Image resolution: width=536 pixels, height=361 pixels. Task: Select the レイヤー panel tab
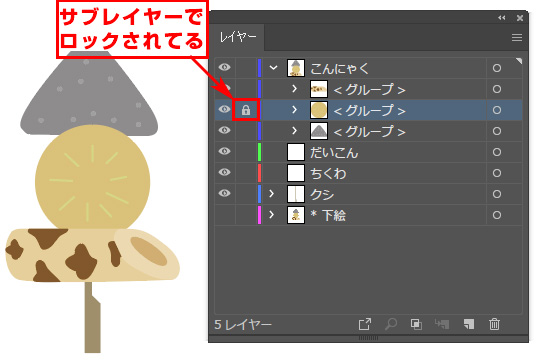click(x=238, y=37)
